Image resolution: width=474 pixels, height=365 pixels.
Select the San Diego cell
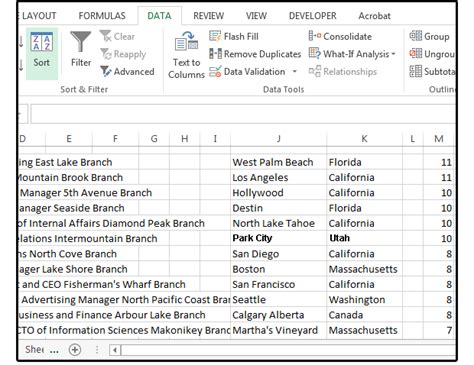pyautogui.click(x=278, y=254)
